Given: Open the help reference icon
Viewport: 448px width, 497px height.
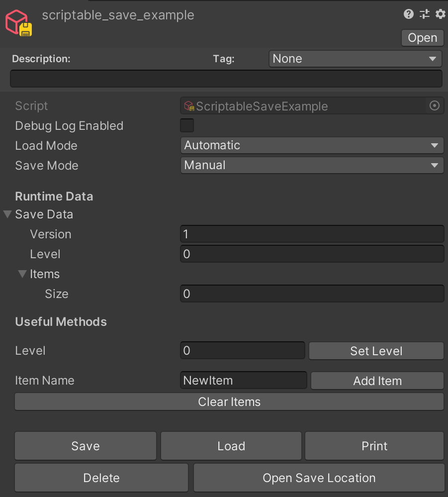Looking at the screenshot, I should point(409,14).
